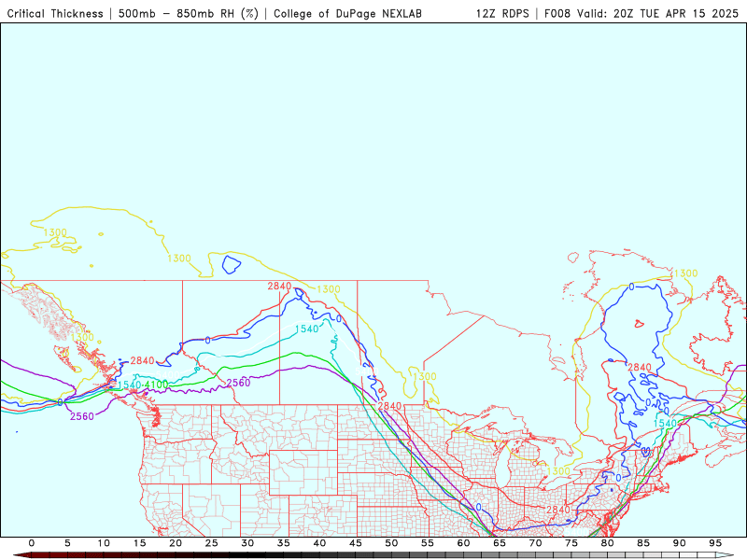Image resolution: width=747 pixels, height=560 pixels.
Task: Click the '500mb – 850mb RH (%)' header label
Action: (x=189, y=13)
